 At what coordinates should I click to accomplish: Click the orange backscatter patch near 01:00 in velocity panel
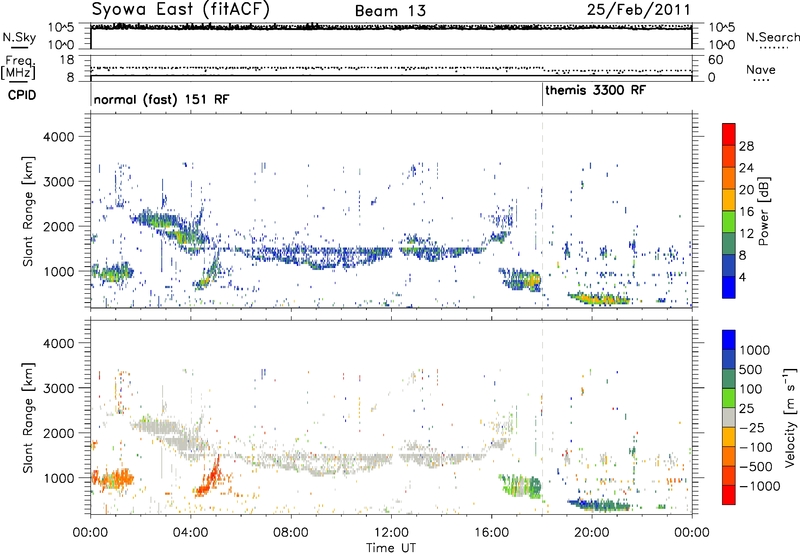[x=113, y=479]
